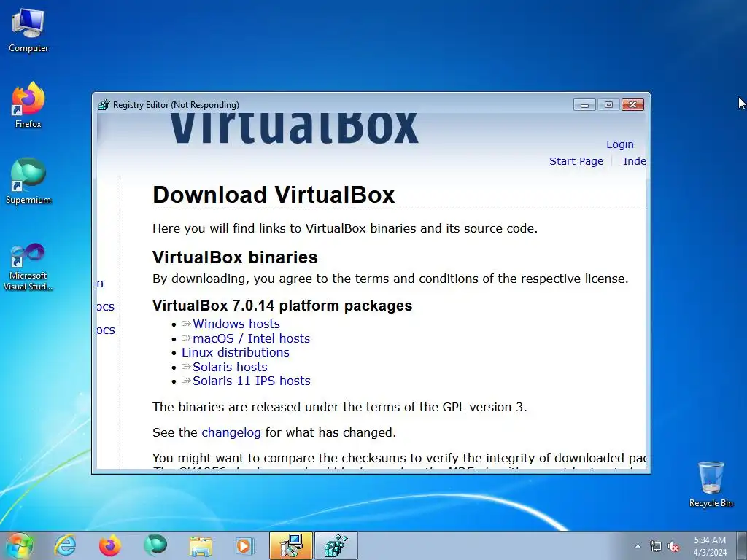Select the Recycle Bin icon
Image resolution: width=747 pixels, height=560 pixels.
pos(711,484)
